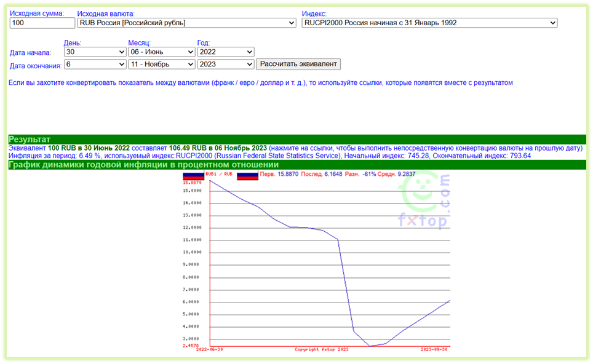Open the Исходная валюта RUB dropdown
Viewport: 593px width, 364px height.
coord(186,23)
